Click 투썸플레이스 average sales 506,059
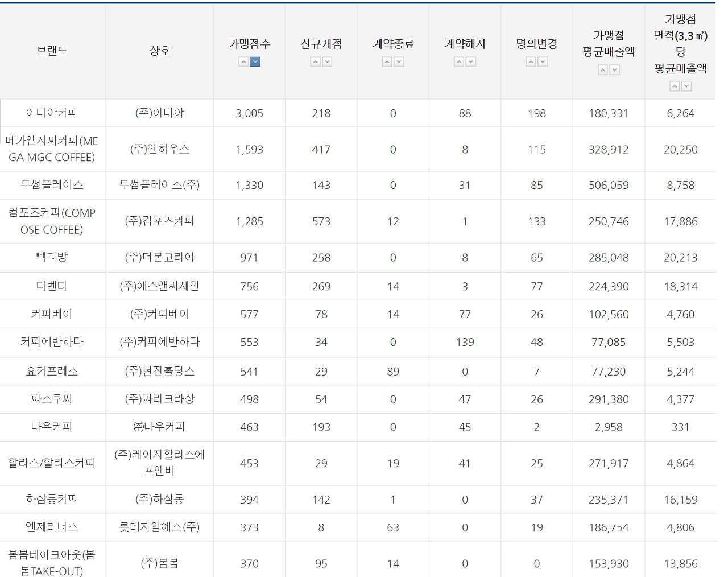This screenshot has height=577, width=728. click(609, 186)
